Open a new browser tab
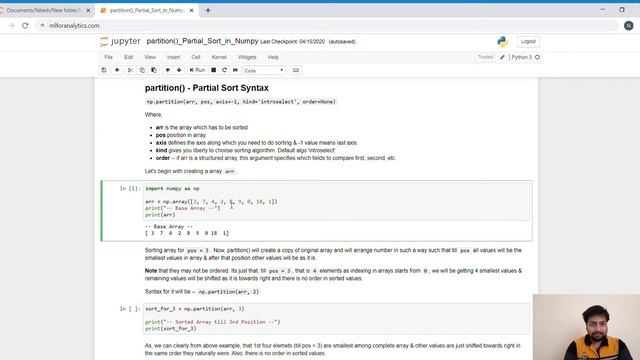Image resolution: width=640 pixels, height=360 pixels. [208, 11]
